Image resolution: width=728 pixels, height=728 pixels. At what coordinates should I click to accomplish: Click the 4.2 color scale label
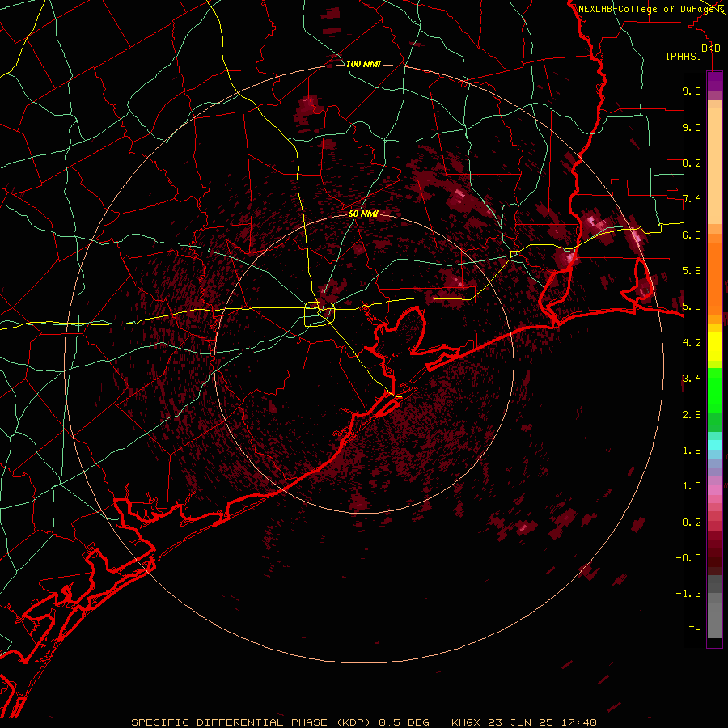(692, 343)
